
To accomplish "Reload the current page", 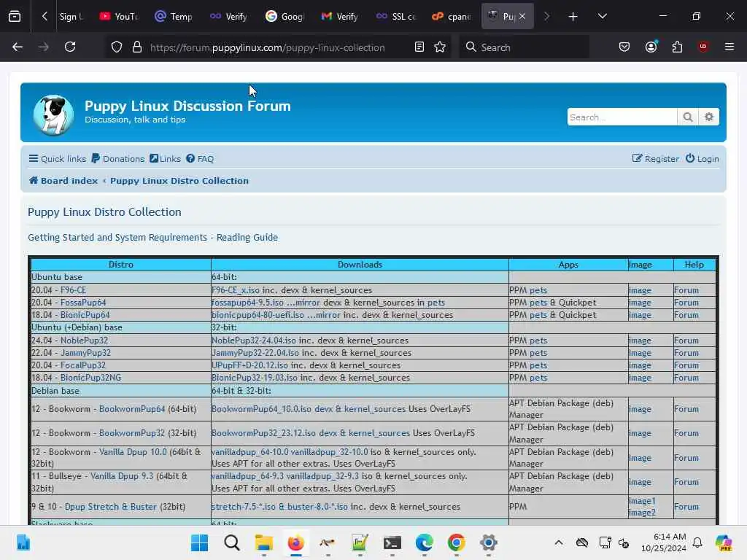I will 70,47.
